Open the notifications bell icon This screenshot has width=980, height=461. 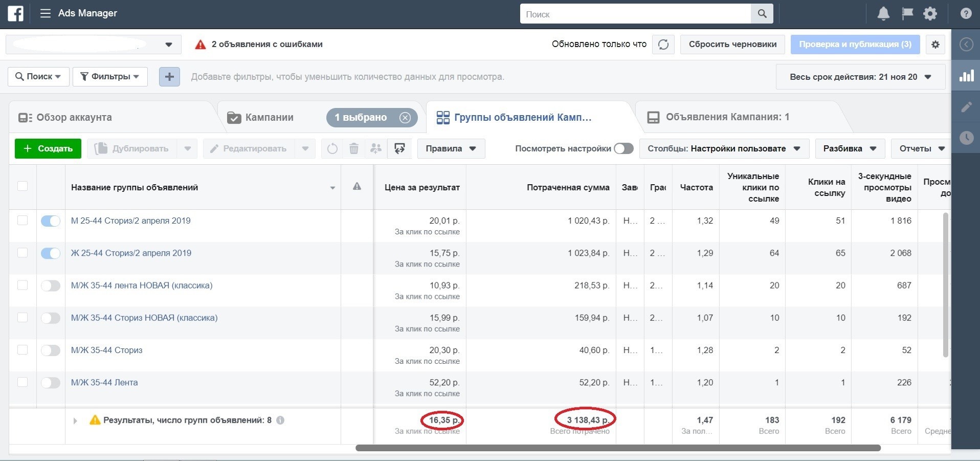coord(883,14)
